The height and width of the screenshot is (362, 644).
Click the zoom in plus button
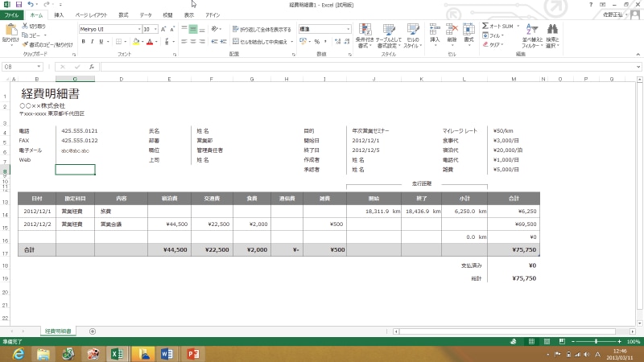(619, 341)
